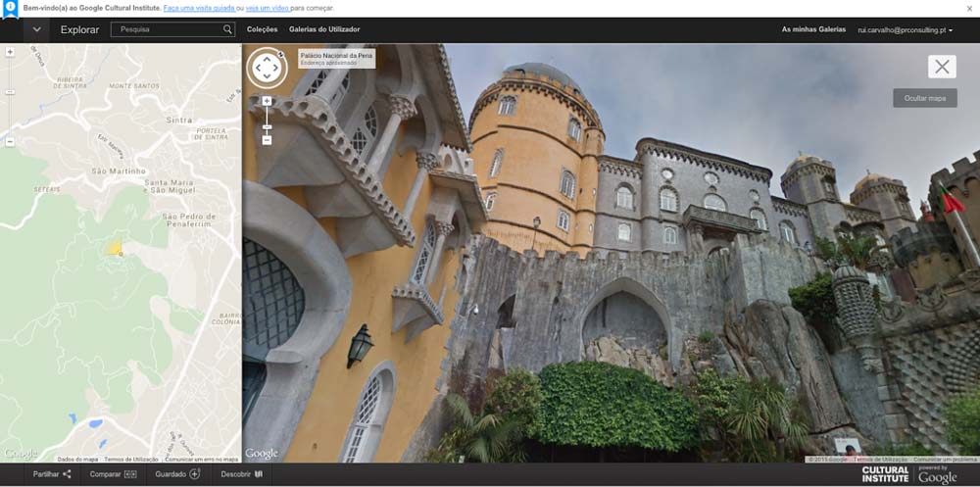Hide the map with Ocultar mapa
This screenshot has width=980, height=487.
924,98
